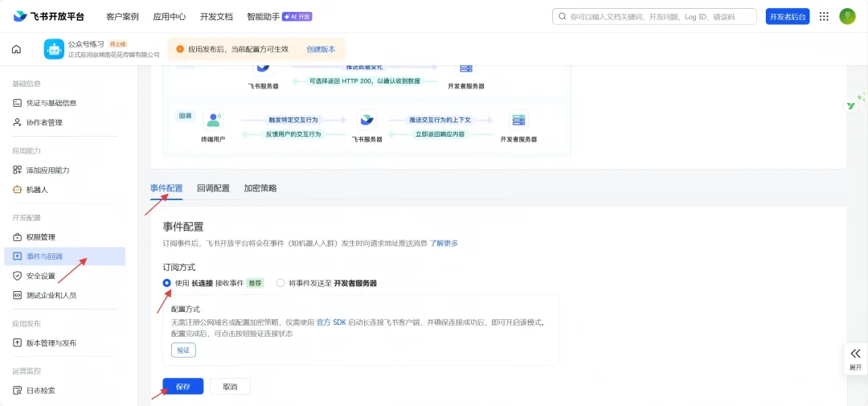Open 协作者管理 in sidebar
868x406 pixels.
[x=64, y=122]
